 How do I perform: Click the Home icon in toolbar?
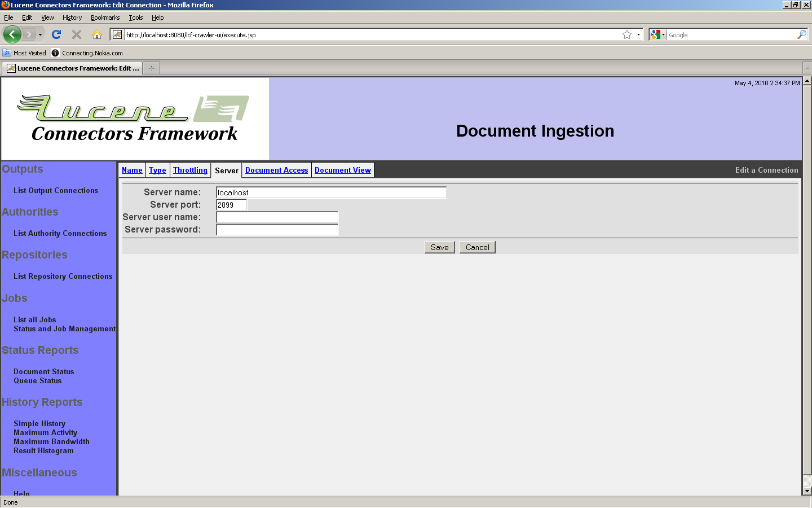point(97,34)
